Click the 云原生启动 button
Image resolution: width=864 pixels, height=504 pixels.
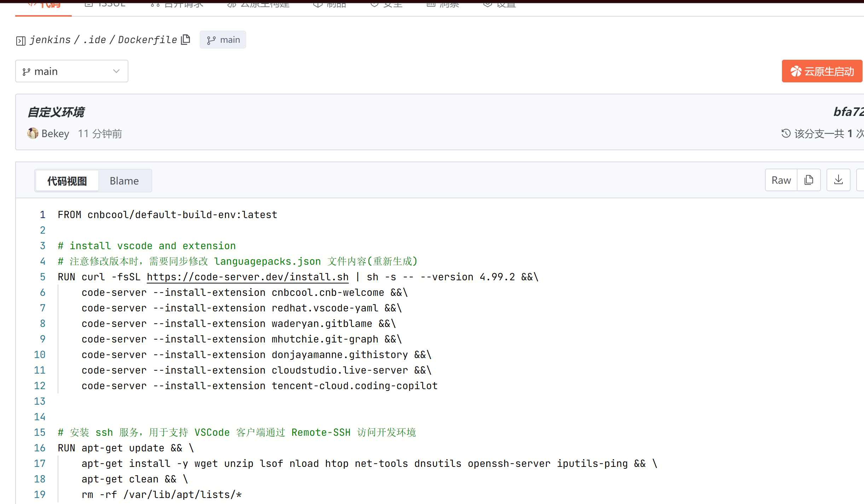tap(822, 71)
